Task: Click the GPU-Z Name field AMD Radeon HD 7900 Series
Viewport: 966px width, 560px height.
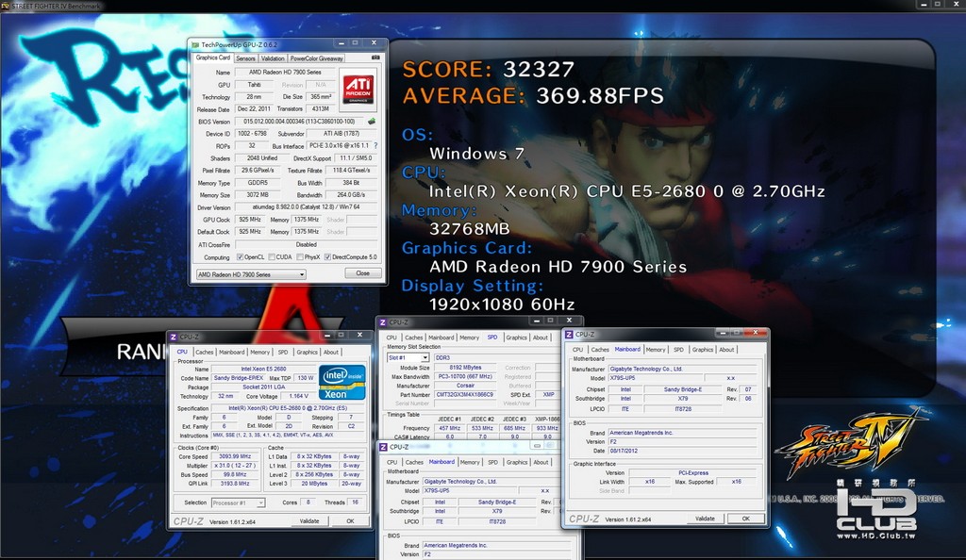Action: coord(285,72)
